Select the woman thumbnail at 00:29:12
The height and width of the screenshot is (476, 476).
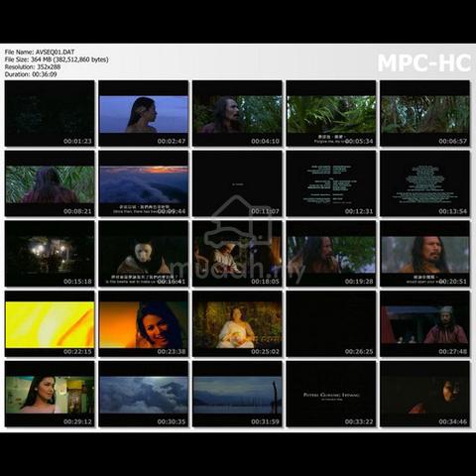pyautogui.click(x=50, y=394)
